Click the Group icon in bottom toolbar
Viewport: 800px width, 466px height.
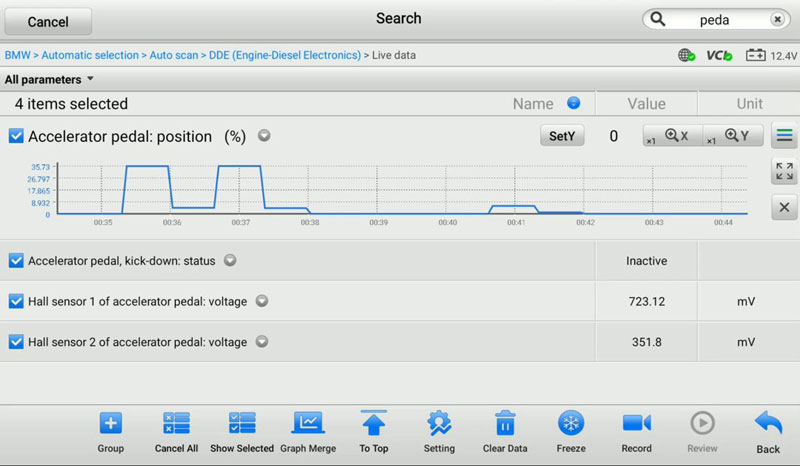pyautogui.click(x=110, y=424)
